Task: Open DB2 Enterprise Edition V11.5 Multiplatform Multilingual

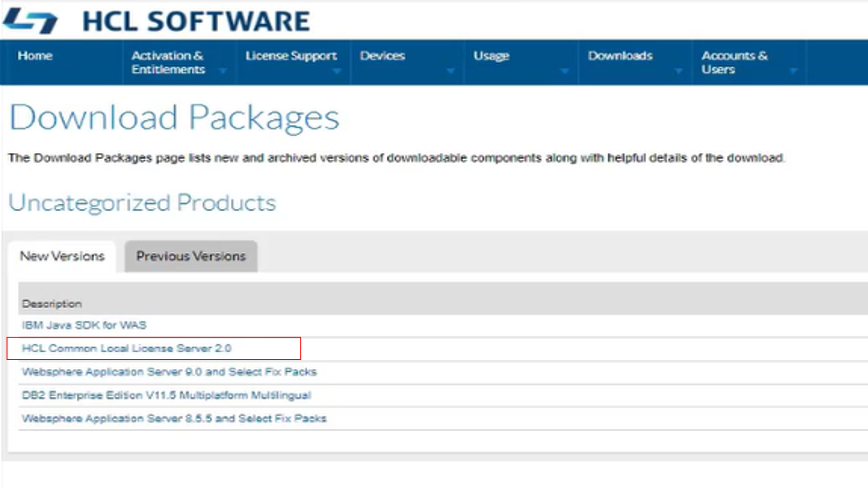Action: (166, 395)
